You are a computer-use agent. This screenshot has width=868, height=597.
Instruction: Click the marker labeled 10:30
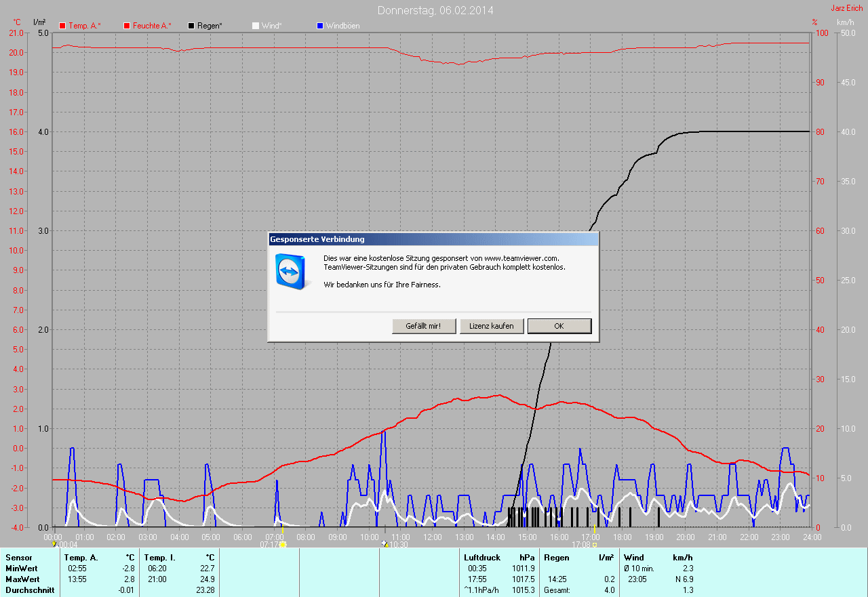point(384,543)
